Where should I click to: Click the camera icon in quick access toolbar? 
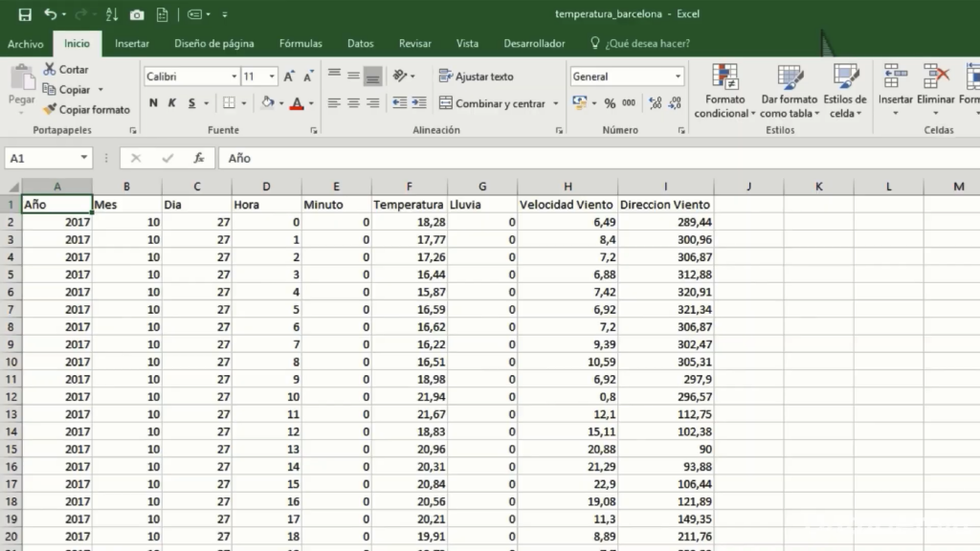pos(137,14)
